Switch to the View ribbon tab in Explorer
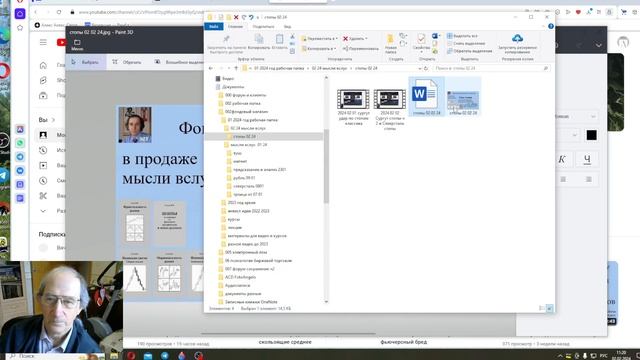The width and height of the screenshot is (640, 360). pos(287,27)
